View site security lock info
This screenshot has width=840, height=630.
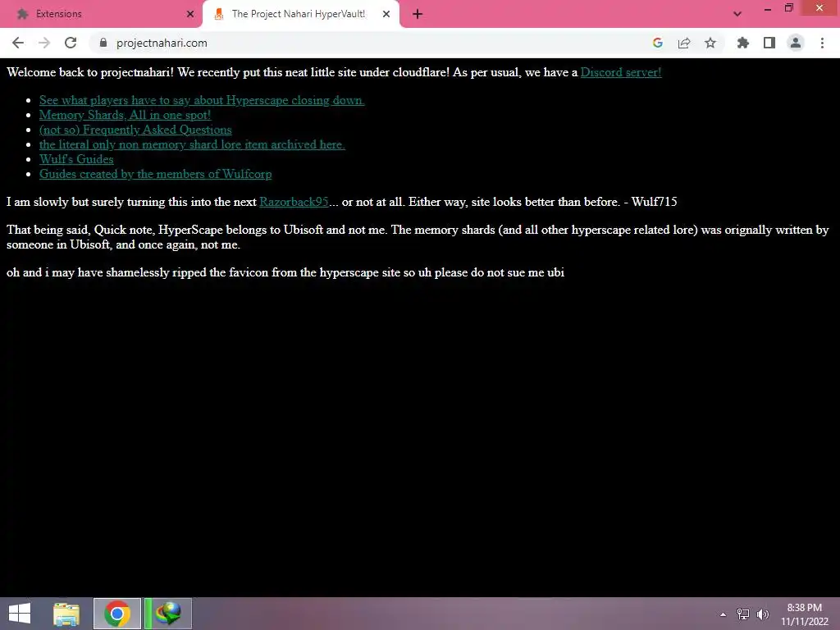coord(103,43)
